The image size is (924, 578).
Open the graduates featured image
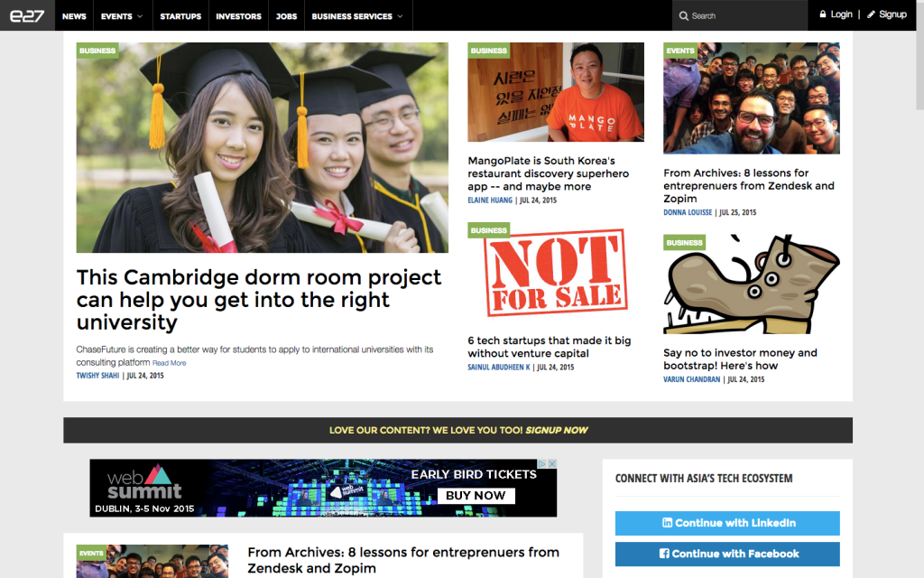[x=263, y=147]
